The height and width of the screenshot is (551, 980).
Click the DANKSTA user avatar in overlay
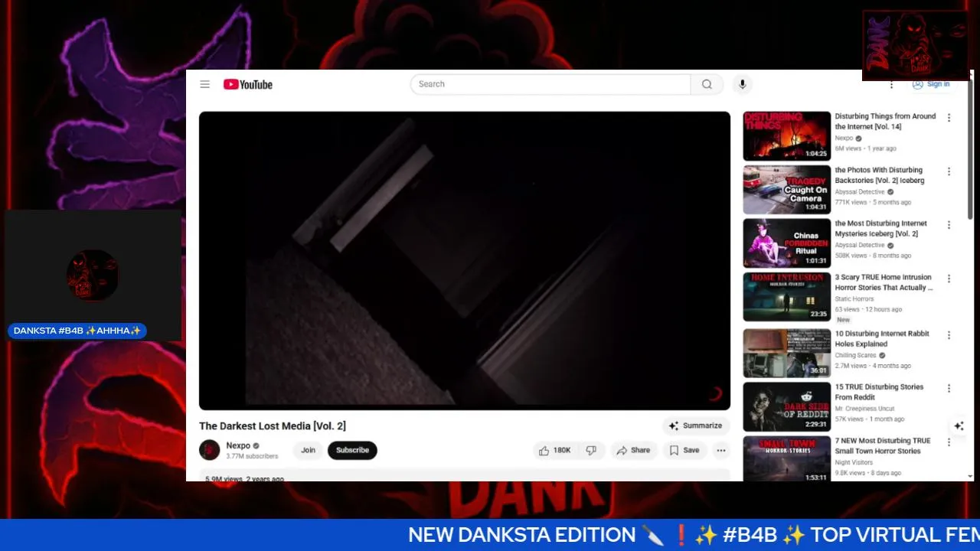click(x=93, y=275)
